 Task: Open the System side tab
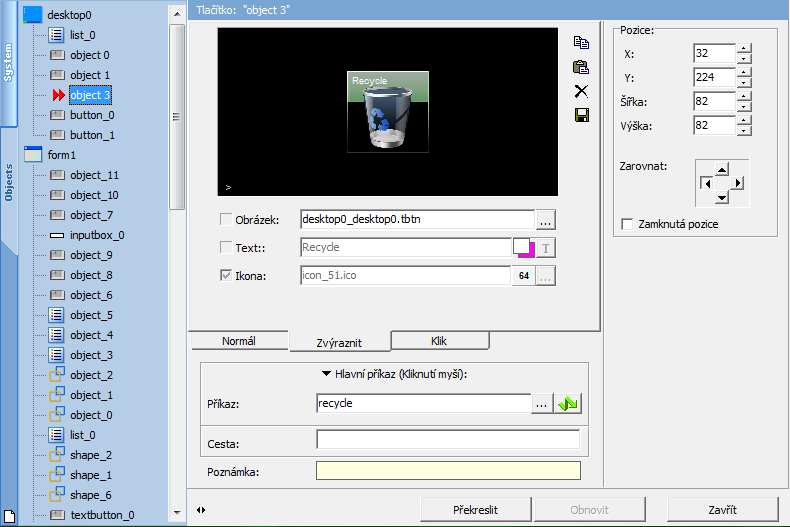click(9, 63)
